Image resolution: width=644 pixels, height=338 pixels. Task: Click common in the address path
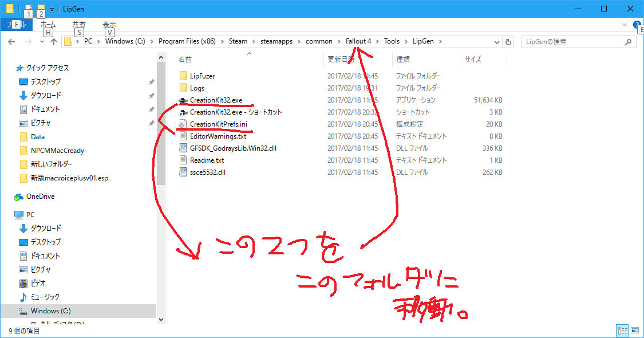(x=319, y=41)
